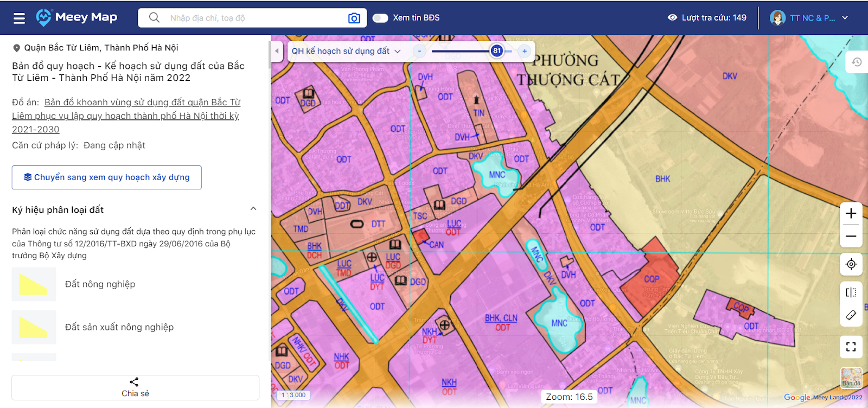This screenshot has height=408, width=868.
Task: Open the user account avatar
Action: 777,18
